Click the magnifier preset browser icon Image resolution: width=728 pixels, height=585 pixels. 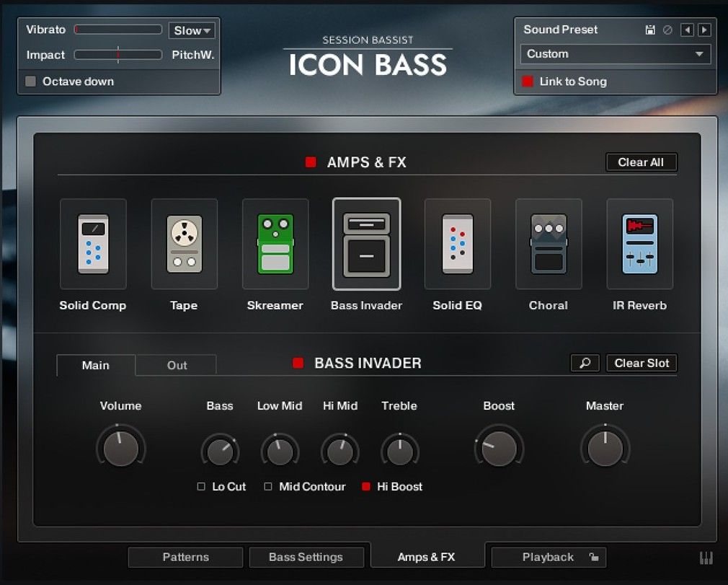[x=585, y=363]
